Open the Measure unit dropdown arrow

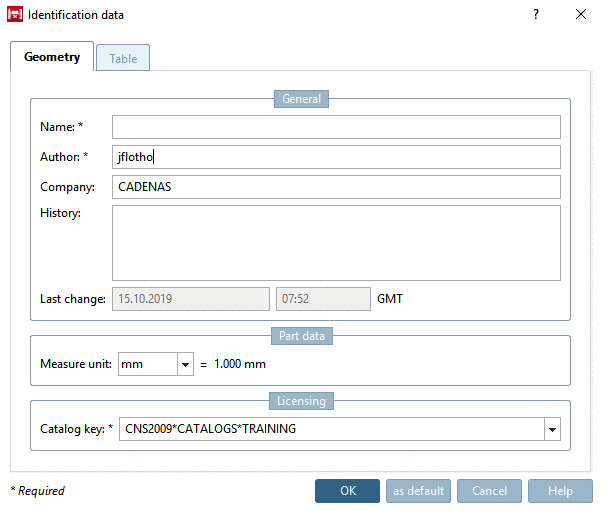pyautogui.click(x=185, y=364)
